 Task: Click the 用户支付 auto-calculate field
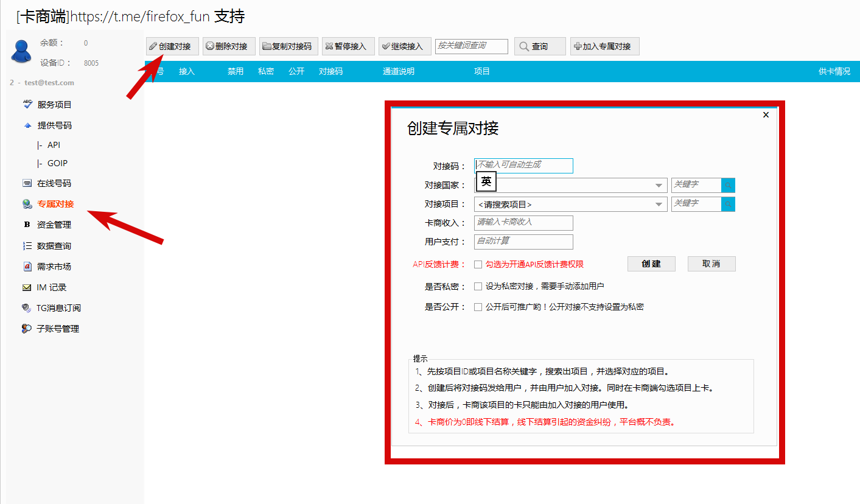(524, 242)
